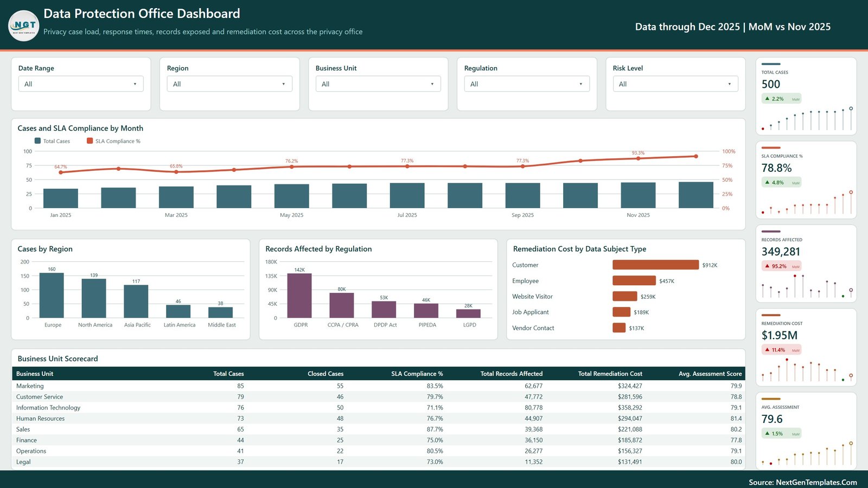Select the Avg. Assessment value 79.6
868x488 pixels.
point(772,419)
